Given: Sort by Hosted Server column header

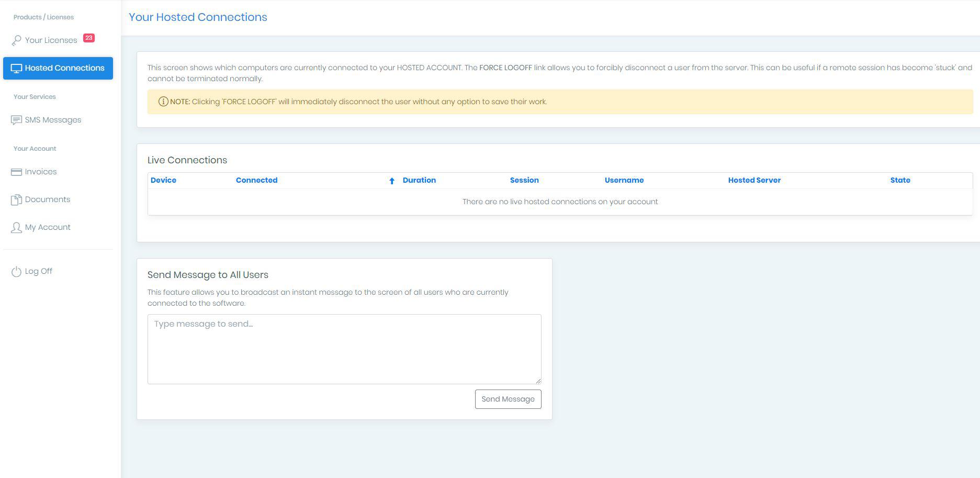Looking at the screenshot, I should tap(754, 180).
